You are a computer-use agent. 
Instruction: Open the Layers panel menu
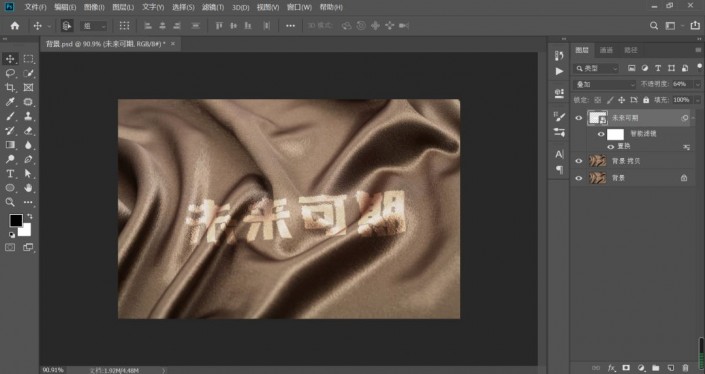coord(698,50)
